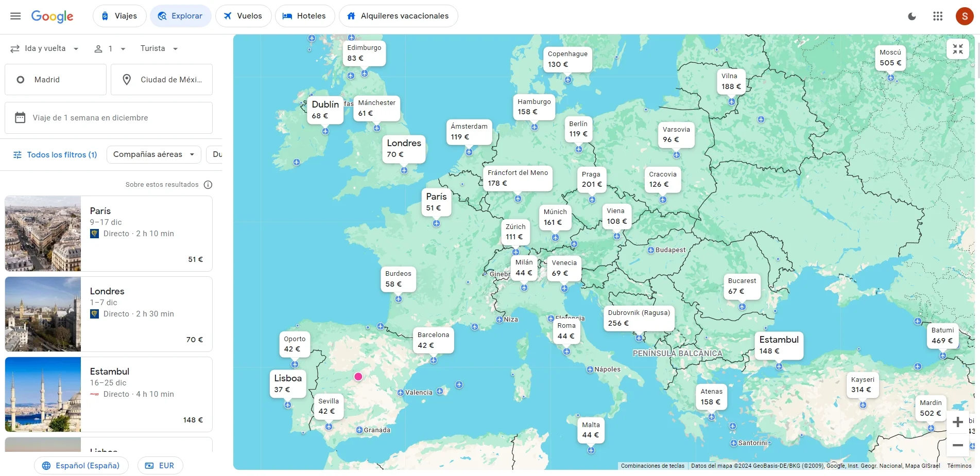Toggle dark mode moon icon
Screen dimensions: 980x476
pos(912,16)
